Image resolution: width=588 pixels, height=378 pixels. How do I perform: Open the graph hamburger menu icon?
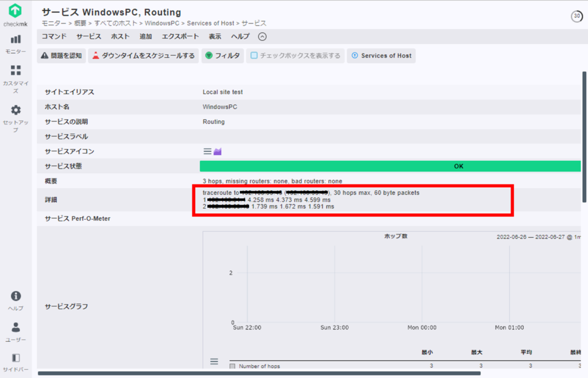pyautogui.click(x=214, y=361)
